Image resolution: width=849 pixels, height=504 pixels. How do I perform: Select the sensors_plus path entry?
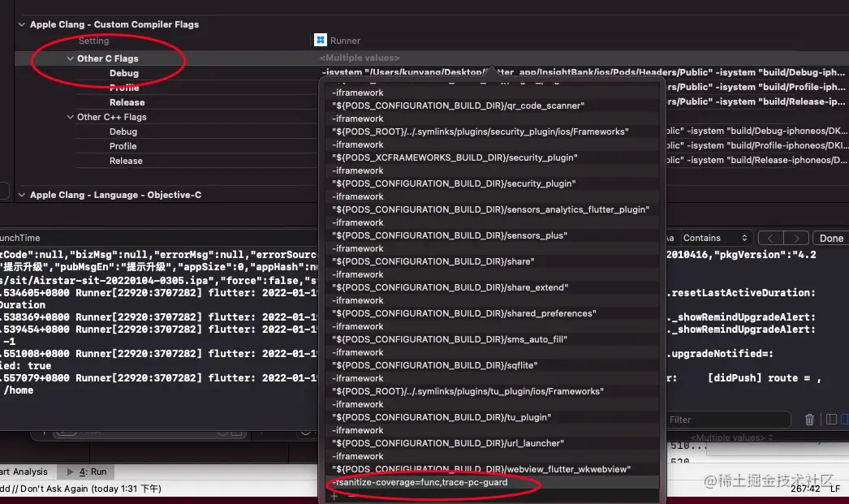click(x=450, y=235)
